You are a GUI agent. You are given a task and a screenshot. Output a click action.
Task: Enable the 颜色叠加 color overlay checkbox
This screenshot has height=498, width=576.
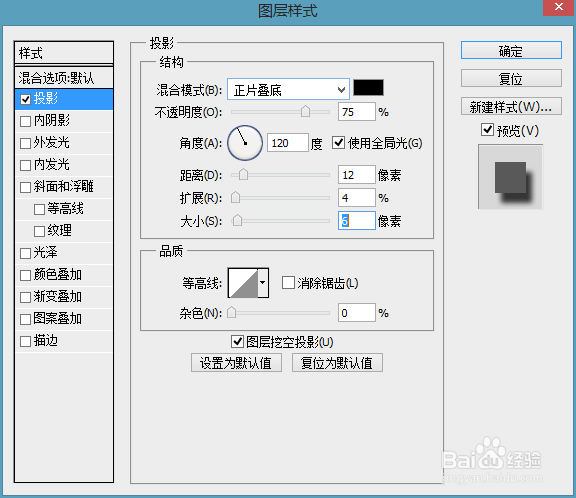tap(25, 276)
